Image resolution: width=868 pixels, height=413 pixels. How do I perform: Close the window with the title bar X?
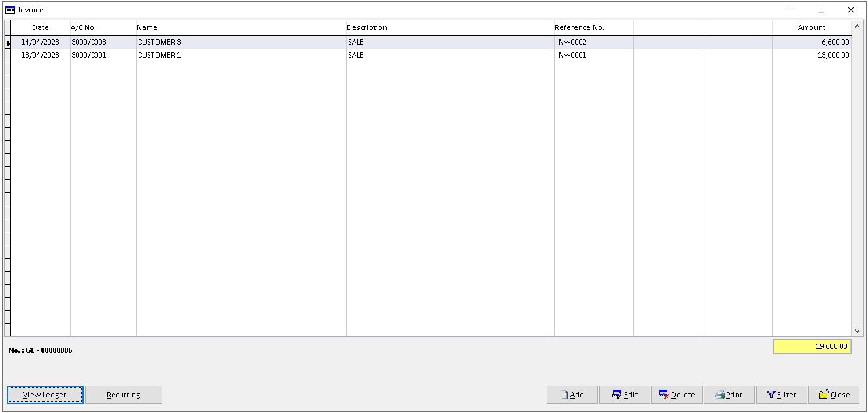[851, 10]
